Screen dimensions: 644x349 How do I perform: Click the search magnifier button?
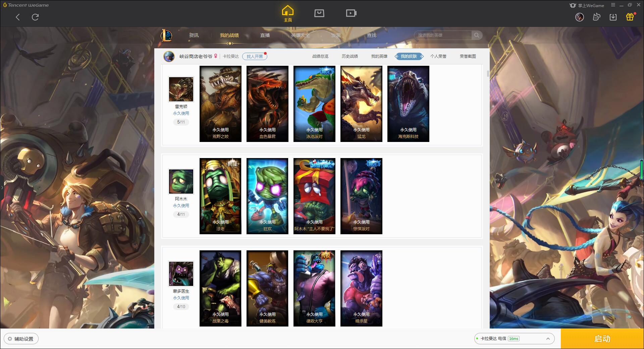(477, 35)
